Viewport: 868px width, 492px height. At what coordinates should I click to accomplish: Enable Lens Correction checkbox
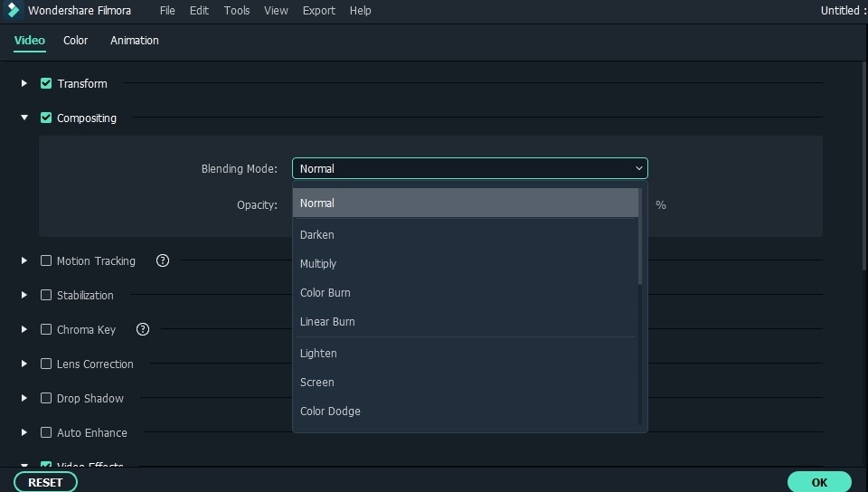point(46,364)
